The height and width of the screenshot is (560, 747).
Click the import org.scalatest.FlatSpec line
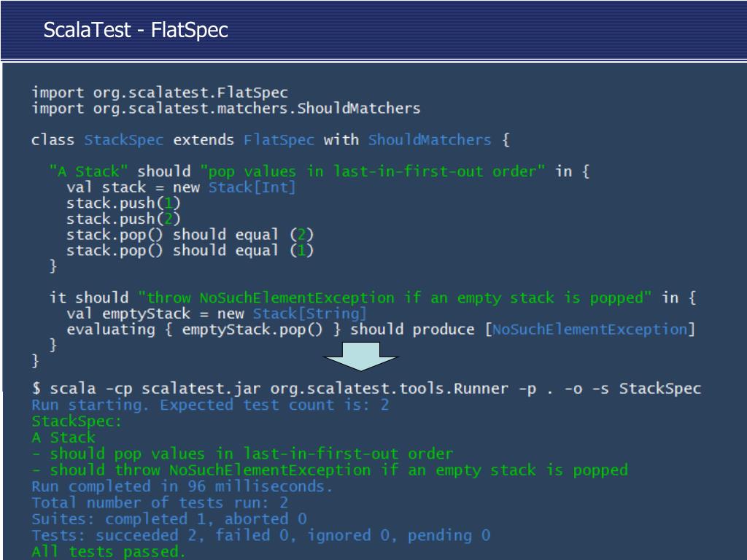pos(160,93)
